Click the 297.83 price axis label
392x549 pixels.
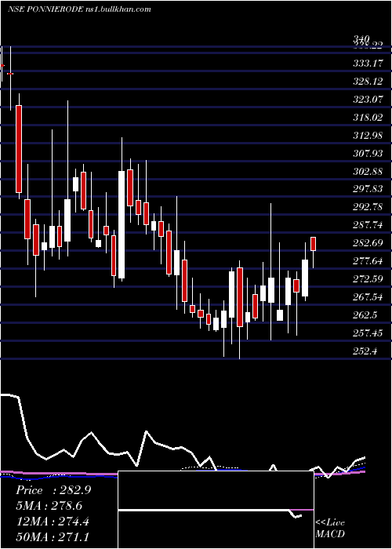(x=368, y=189)
